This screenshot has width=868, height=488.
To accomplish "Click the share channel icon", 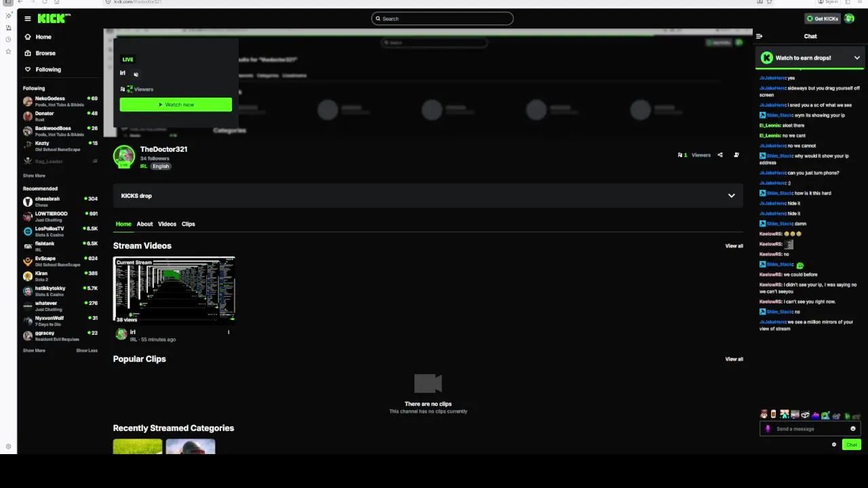I will (720, 155).
